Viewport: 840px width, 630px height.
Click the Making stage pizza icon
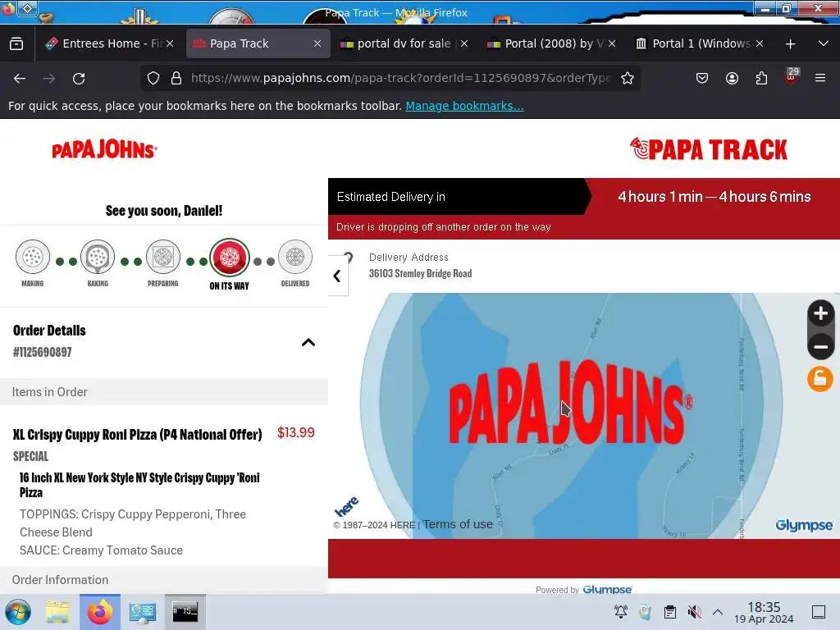pos(33,257)
